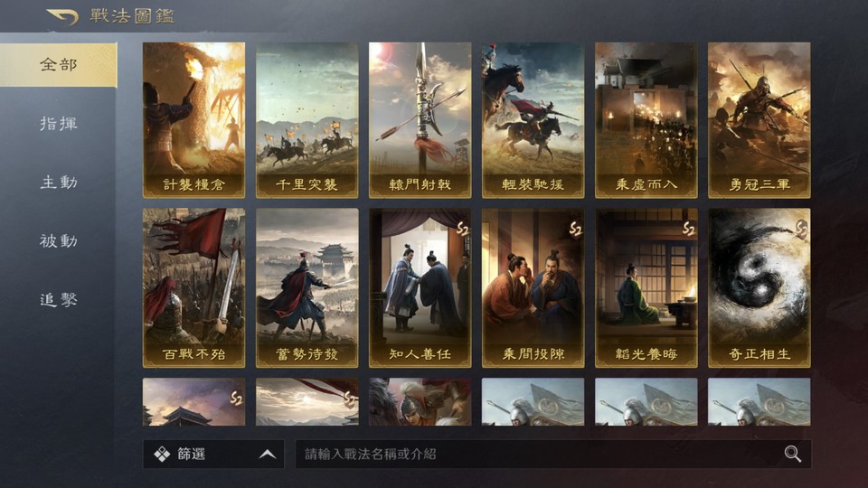Open the 千里突襲 tactic card
Image resolution: width=868 pixels, height=488 pixels.
click(307, 120)
